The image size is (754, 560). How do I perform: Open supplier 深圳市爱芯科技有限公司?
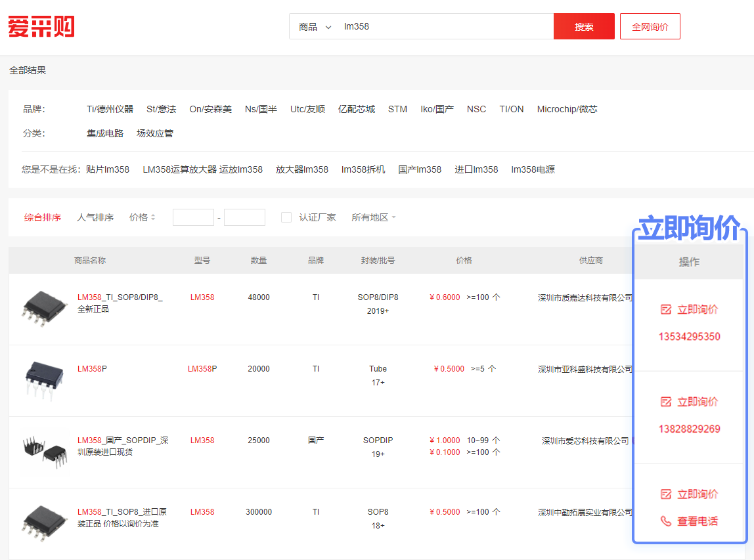pos(585,441)
